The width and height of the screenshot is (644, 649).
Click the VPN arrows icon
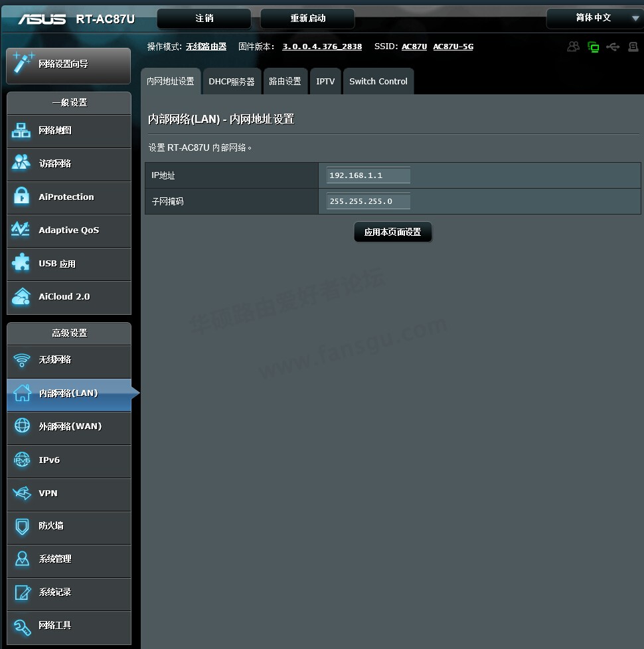22,493
